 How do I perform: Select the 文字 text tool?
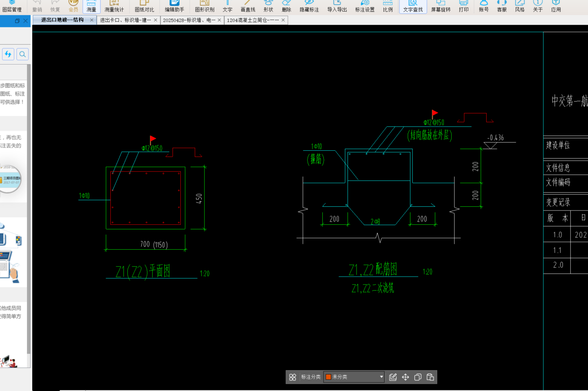(228, 6)
